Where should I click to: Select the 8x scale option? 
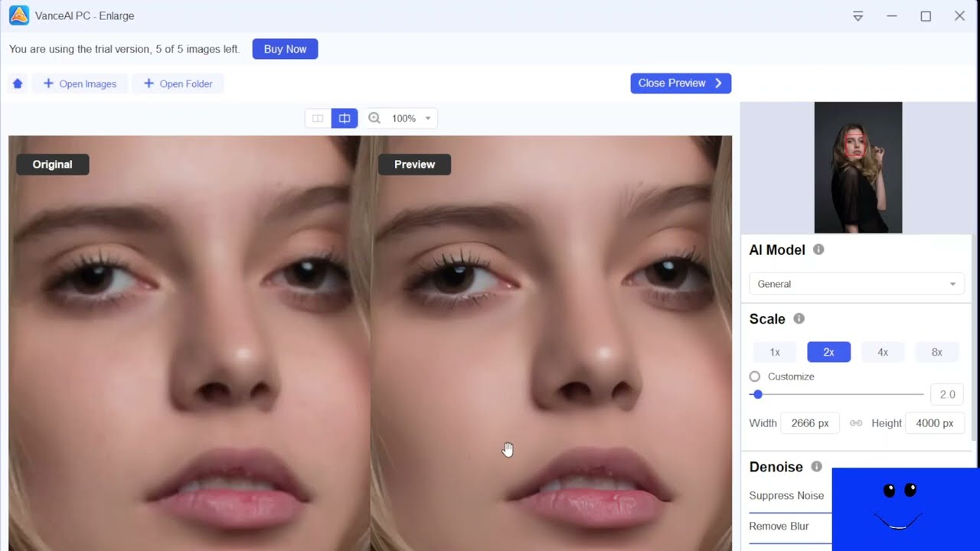[936, 352]
